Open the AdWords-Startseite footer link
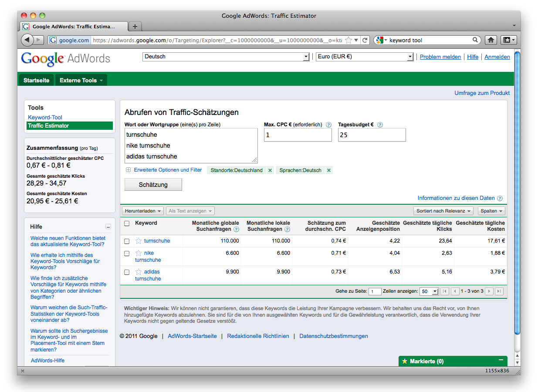This screenshot has width=538, height=392. (x=192, y=336)
